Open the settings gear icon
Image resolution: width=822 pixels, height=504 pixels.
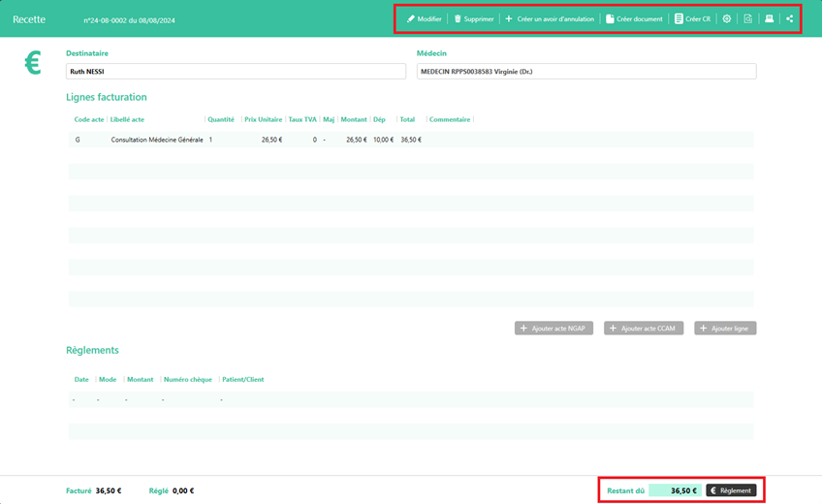(727, 19)
